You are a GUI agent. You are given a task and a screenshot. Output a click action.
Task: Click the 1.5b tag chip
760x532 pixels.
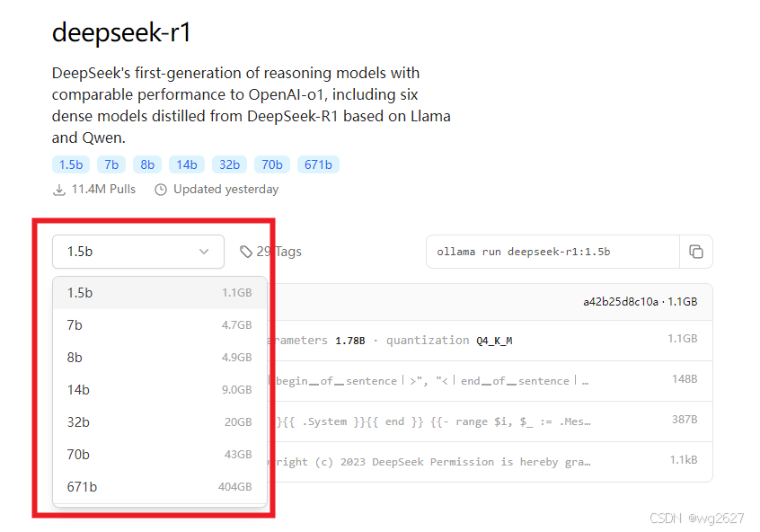click(70, 164)
